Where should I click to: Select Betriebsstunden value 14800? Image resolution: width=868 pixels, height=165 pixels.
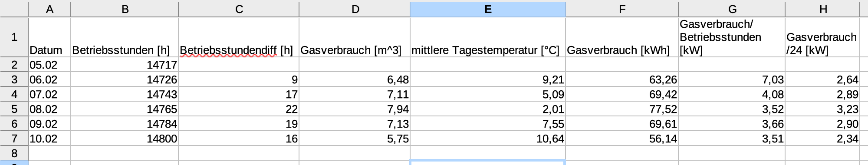coord(125,139)
